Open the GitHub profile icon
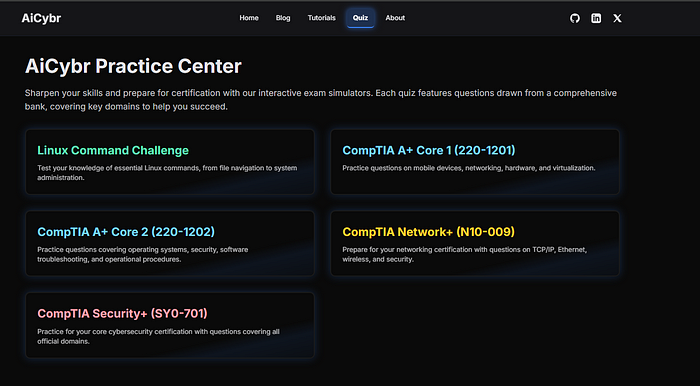Image resolution: width=700 pixels, height=386 pixels. tap(575, 18)
